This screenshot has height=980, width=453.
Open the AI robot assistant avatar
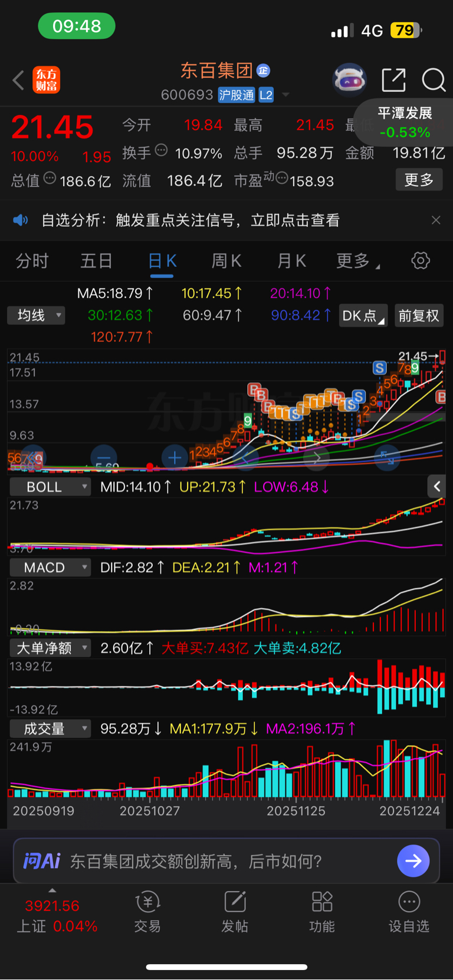tap(350, 80)
